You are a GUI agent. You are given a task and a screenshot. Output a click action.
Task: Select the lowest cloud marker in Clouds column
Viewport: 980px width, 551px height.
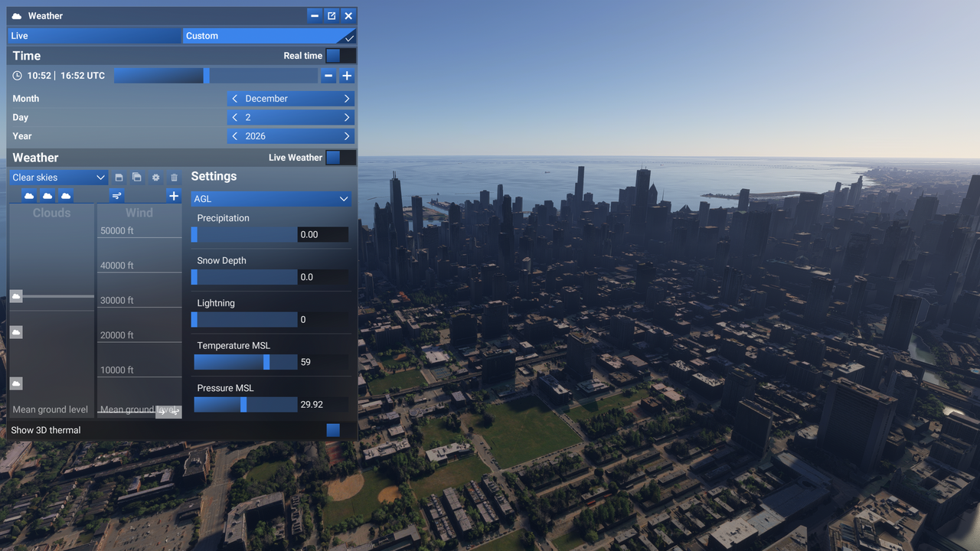coord(16,383)
